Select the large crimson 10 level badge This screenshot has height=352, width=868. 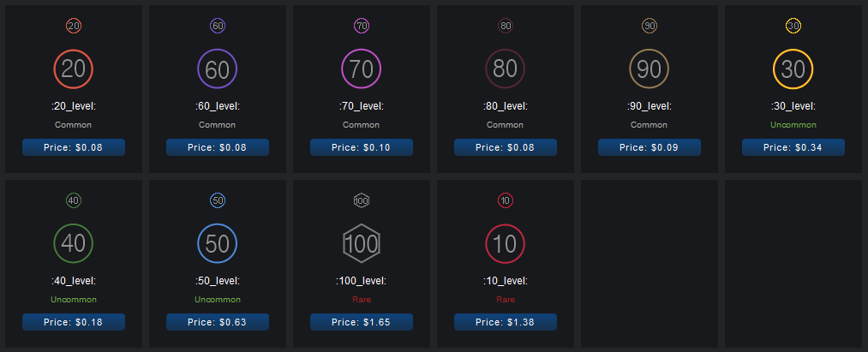coord(506,244)
